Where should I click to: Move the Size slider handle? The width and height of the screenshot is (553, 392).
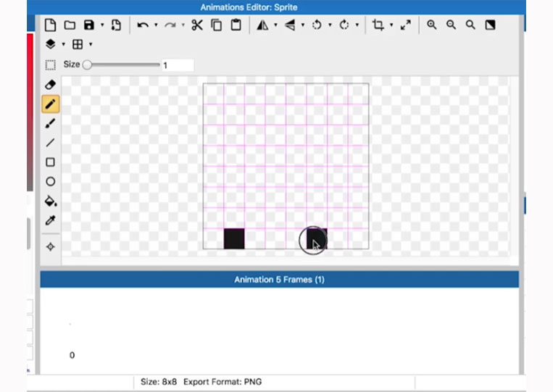pos(87,65)
